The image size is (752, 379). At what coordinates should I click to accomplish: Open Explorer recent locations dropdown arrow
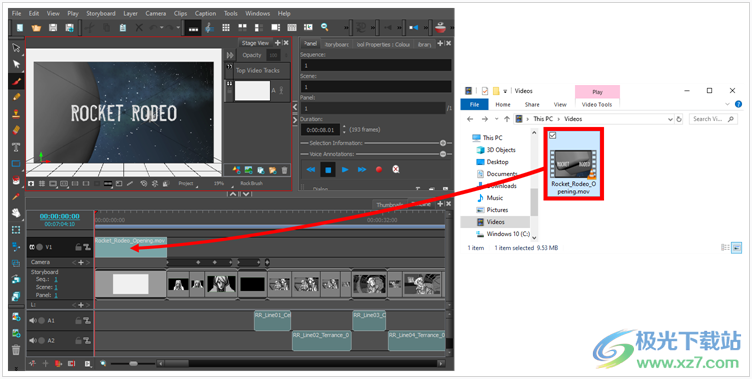(x=496, y=119)
